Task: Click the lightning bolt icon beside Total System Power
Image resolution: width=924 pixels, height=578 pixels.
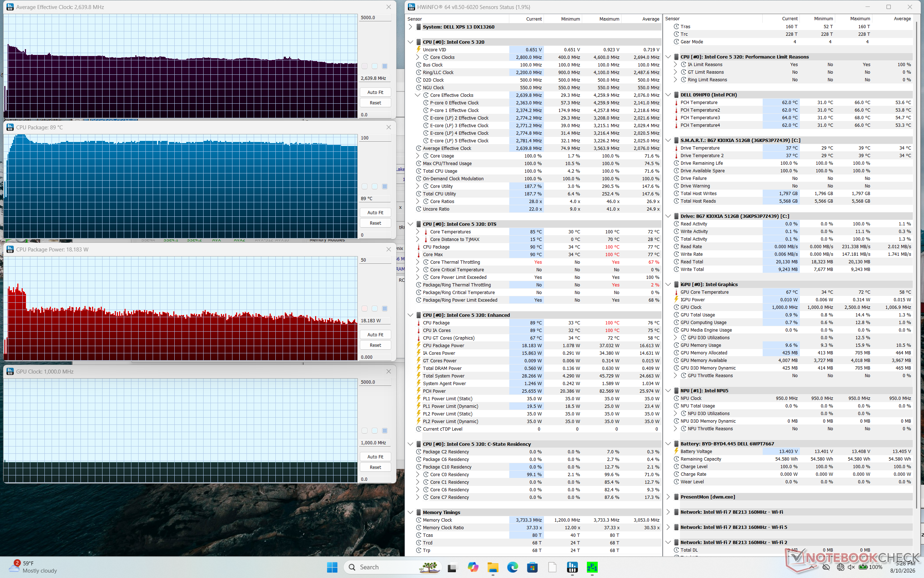Action: pos(418,376)
